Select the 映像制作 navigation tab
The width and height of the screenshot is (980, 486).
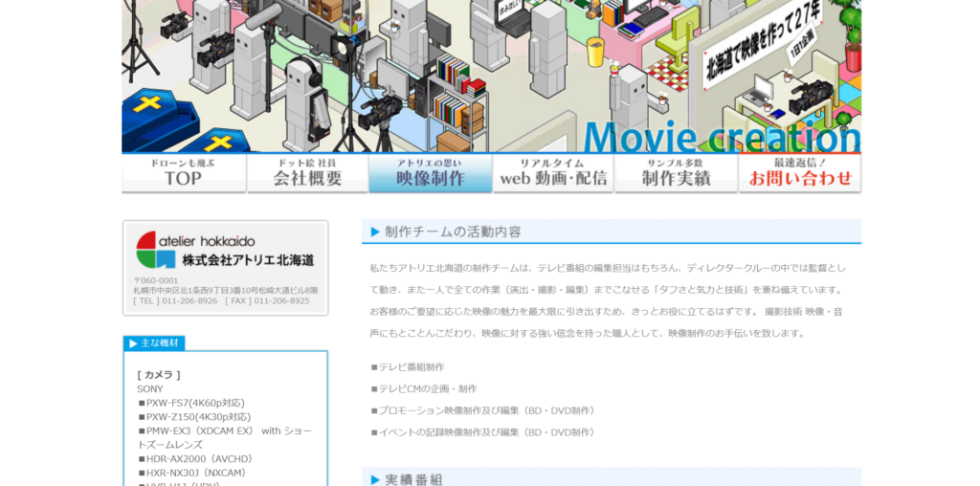[430, 173]
